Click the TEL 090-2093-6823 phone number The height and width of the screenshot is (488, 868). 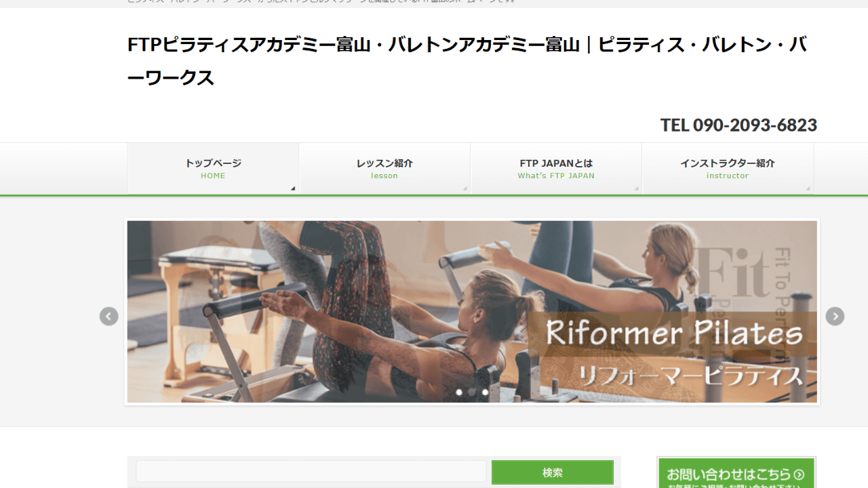click(738, 125)
